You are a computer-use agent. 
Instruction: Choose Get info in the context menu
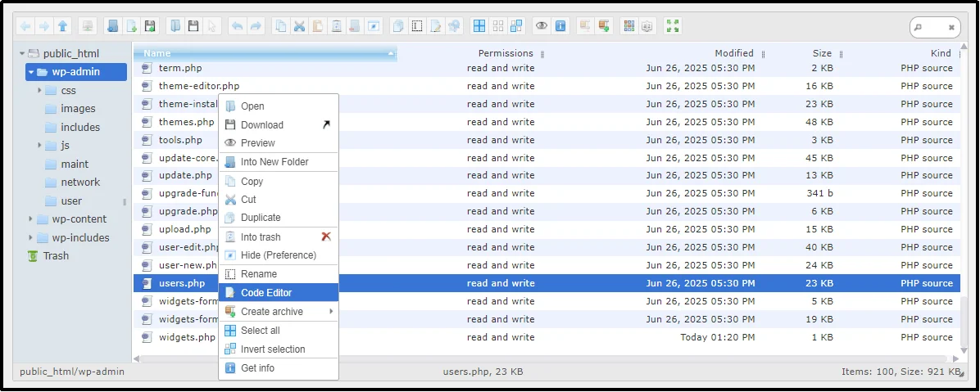279,368
